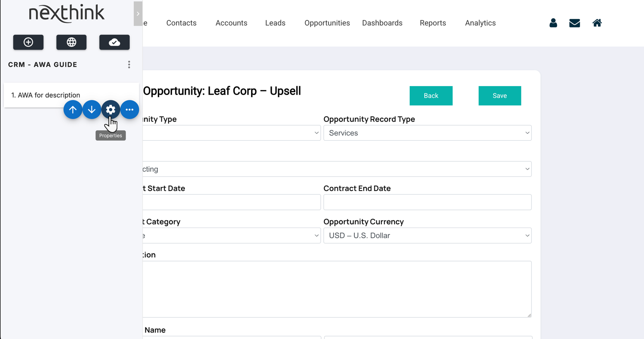Click into the Contract End Date field
644x339 pixels.
[x=427, y=202]
